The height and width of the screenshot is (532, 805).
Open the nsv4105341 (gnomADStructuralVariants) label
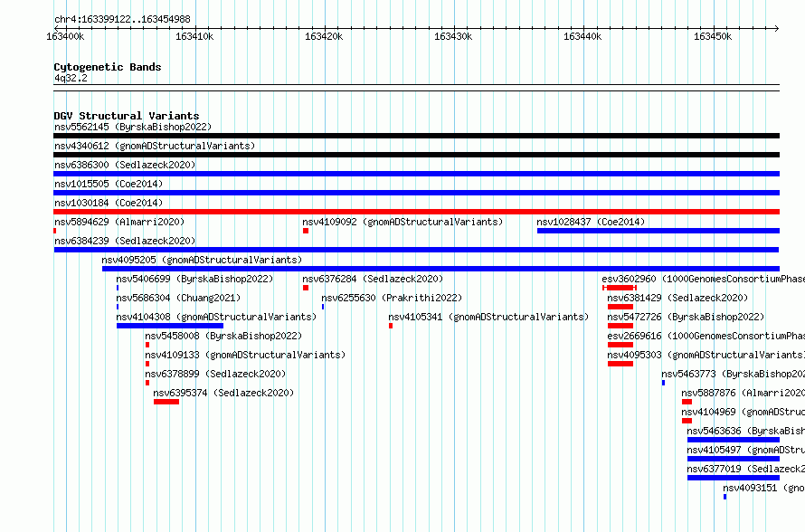(488, 317)
